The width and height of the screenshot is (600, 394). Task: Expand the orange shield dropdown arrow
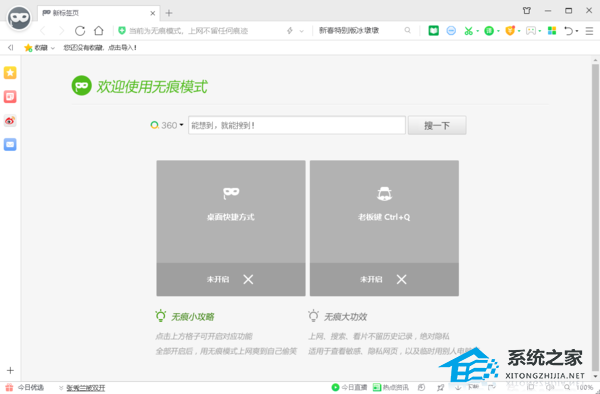point(519,31)
